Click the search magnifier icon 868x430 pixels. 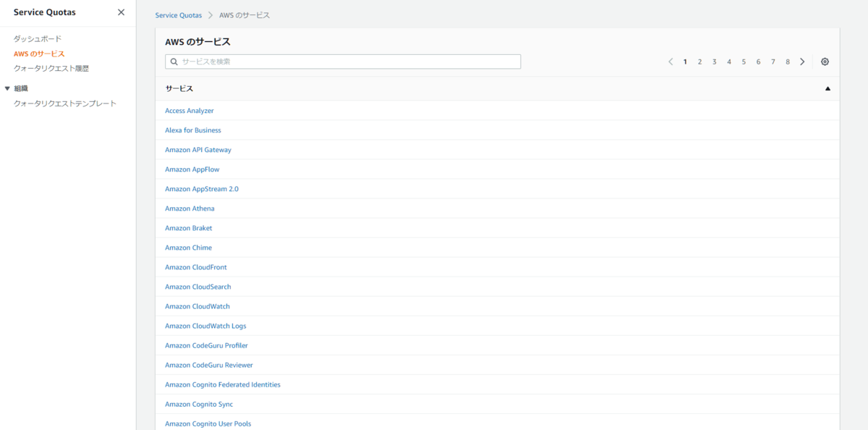(174, 62)
